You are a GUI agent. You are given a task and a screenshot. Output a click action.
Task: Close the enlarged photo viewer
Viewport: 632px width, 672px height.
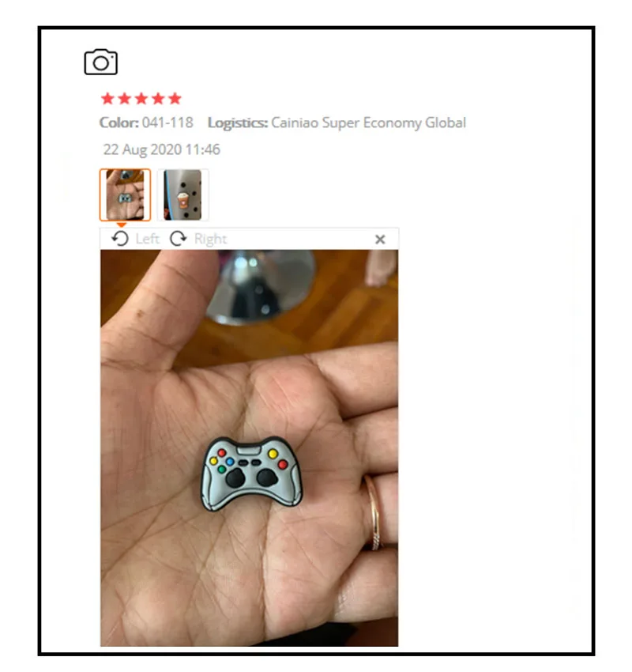pos(380,239)
